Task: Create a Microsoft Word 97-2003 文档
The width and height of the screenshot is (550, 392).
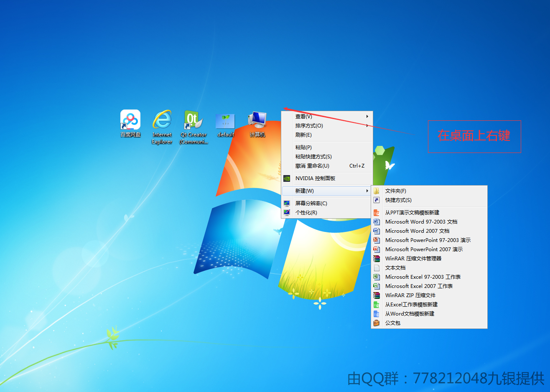Action: pos(429,222)
